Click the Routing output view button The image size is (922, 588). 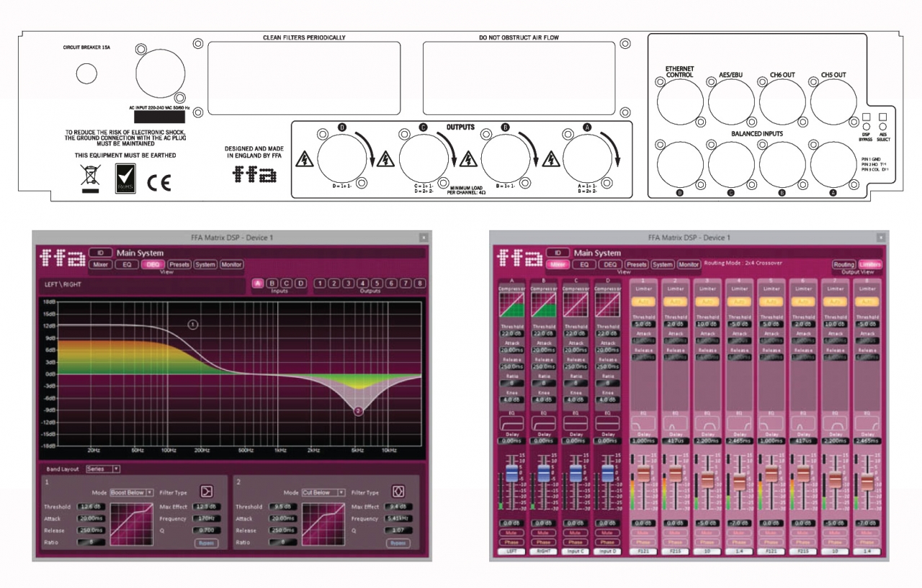tap(843, 265)
